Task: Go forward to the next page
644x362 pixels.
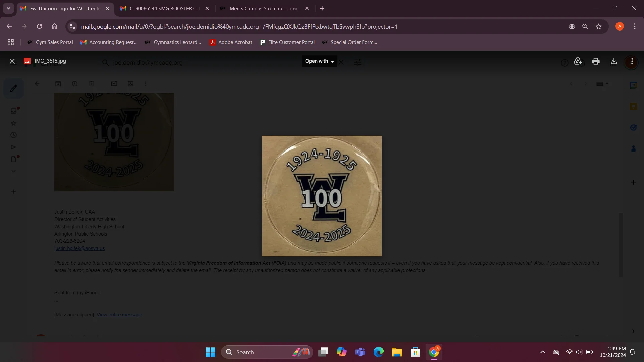Action: [x=24, y=27]
